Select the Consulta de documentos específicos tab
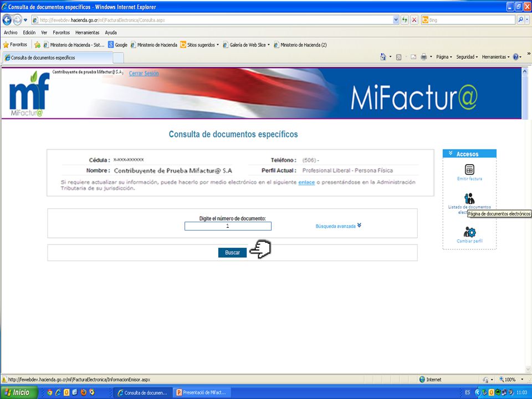This screenshot has width=532, height=399. pos(57,58)
